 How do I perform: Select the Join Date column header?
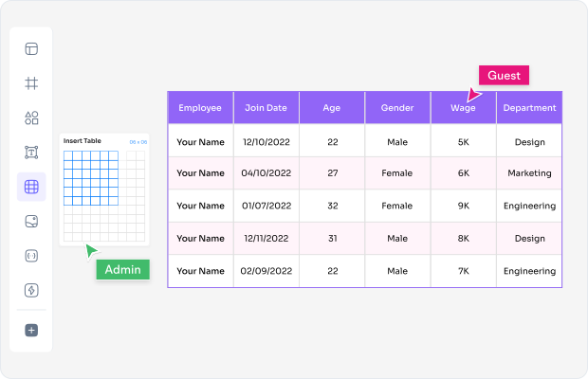tap(266, 108)
